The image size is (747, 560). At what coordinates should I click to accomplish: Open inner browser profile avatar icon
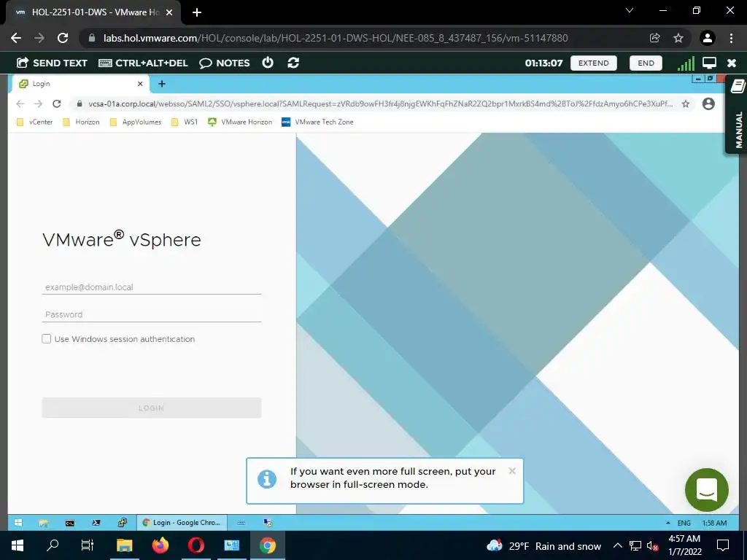pyautogui.click(x=708, y=104)
